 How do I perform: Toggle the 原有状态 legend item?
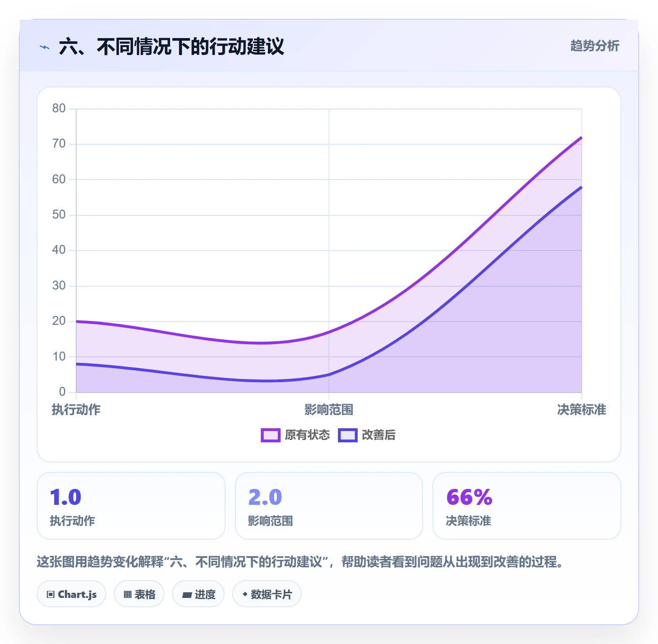pos(296,435)
